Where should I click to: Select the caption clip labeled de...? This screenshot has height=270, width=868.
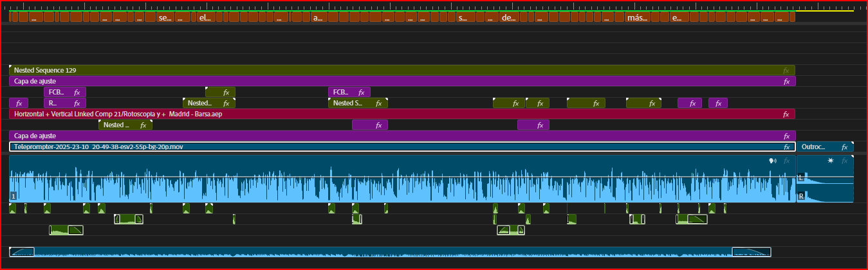click(x=508, y=18)
